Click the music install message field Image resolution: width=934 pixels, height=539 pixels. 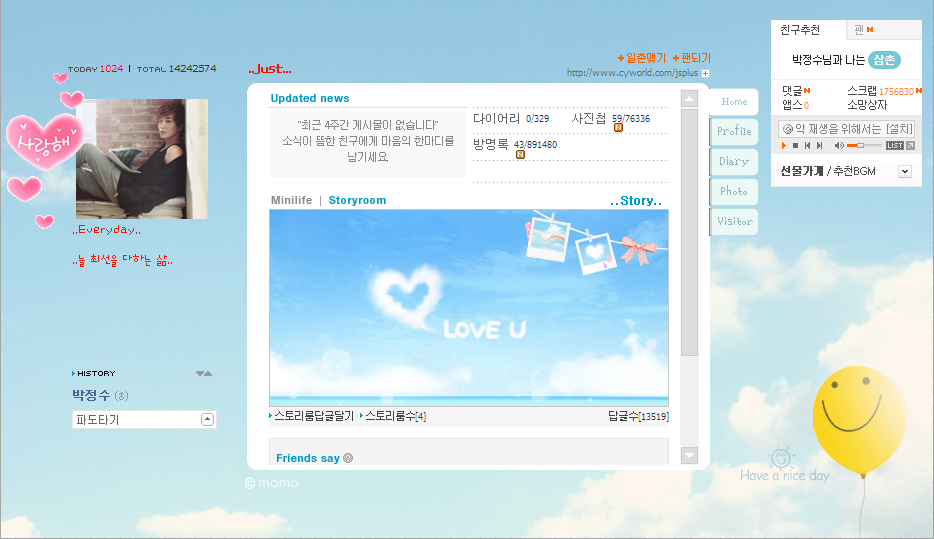846,129
